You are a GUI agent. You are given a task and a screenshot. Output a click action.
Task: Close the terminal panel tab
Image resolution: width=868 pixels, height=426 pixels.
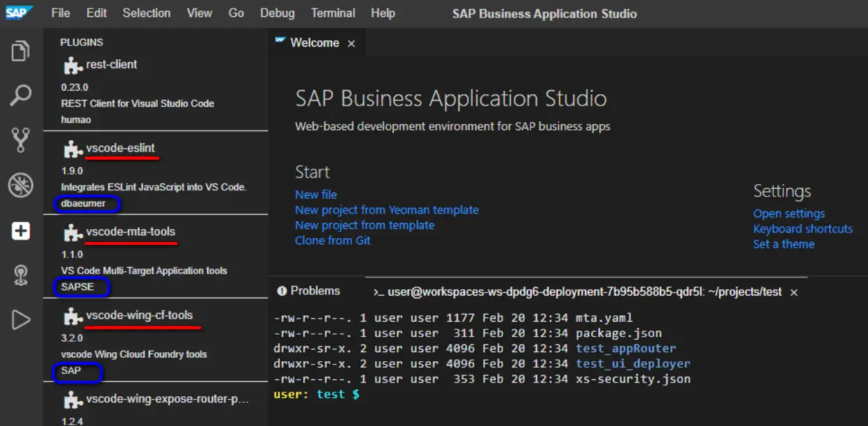[794, 292]
